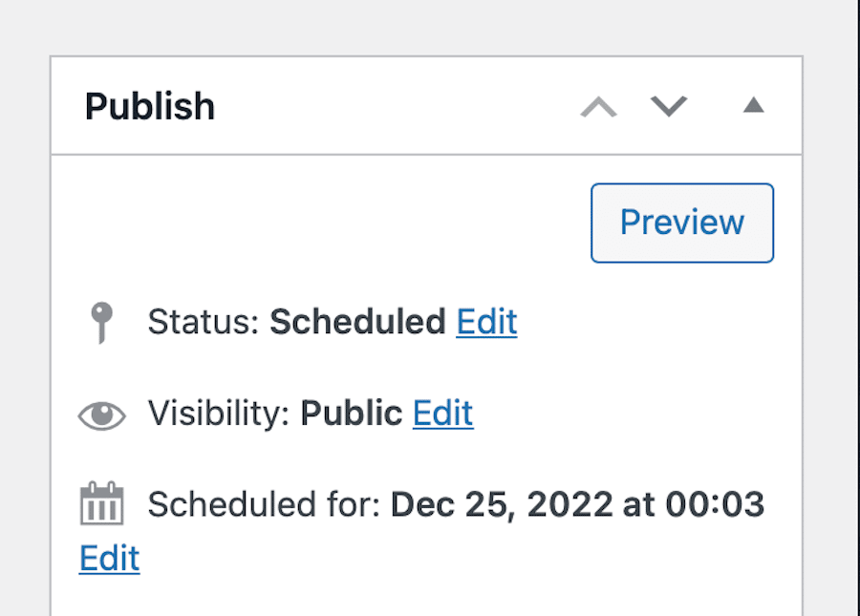The height and width of the screenshot is (616, 860).
Task: Click the calendar icon beside Scheduled for
Action: pos(101,503)
